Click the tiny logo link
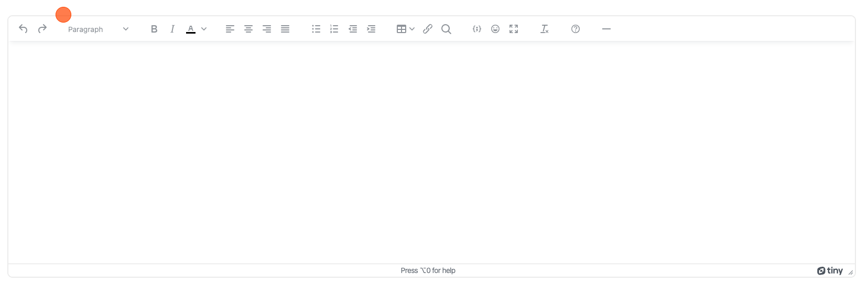 click(830, 271)
